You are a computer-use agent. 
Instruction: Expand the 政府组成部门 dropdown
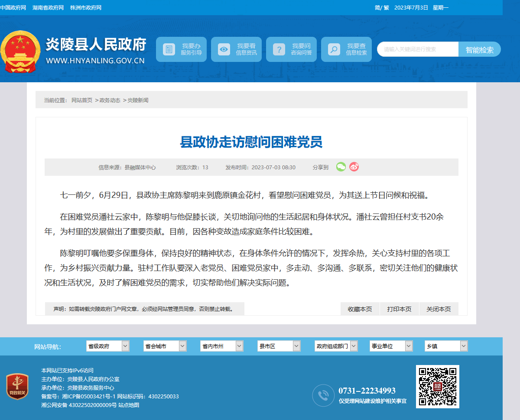336,346
